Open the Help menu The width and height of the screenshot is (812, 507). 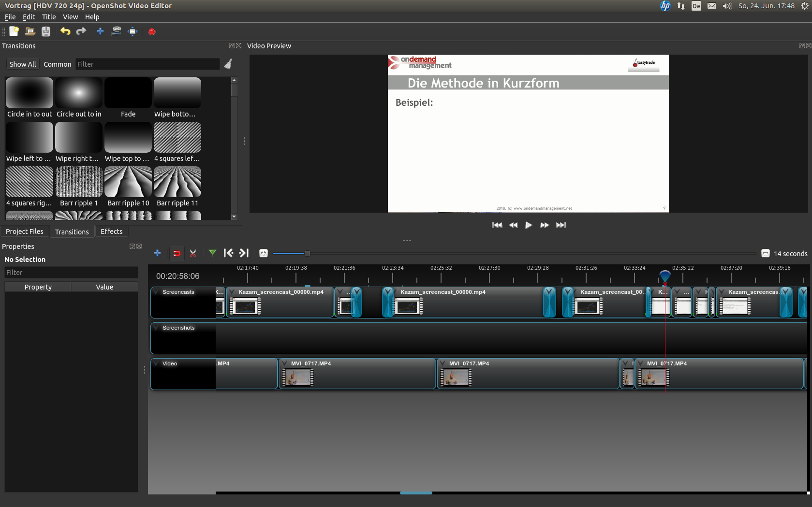[92, 17]
